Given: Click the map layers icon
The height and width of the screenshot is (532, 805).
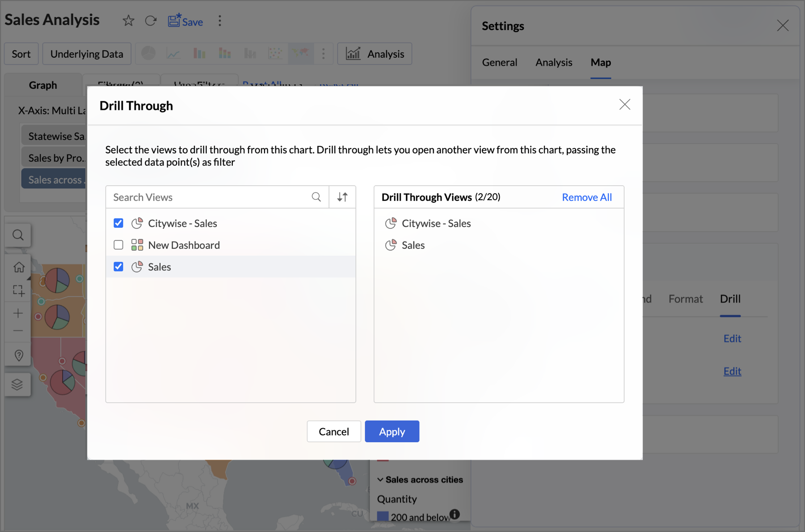Looking at the screenshot, I should (x=18, y=384).
